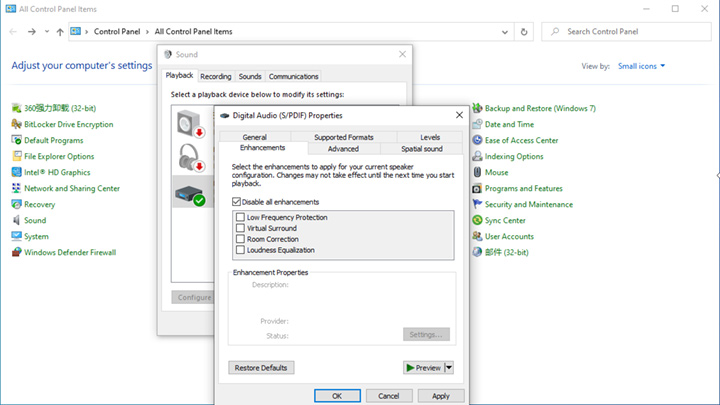The image size is (720, 405).
Task: Switch to the Spatial sound tab
Action: coord(421,148)
